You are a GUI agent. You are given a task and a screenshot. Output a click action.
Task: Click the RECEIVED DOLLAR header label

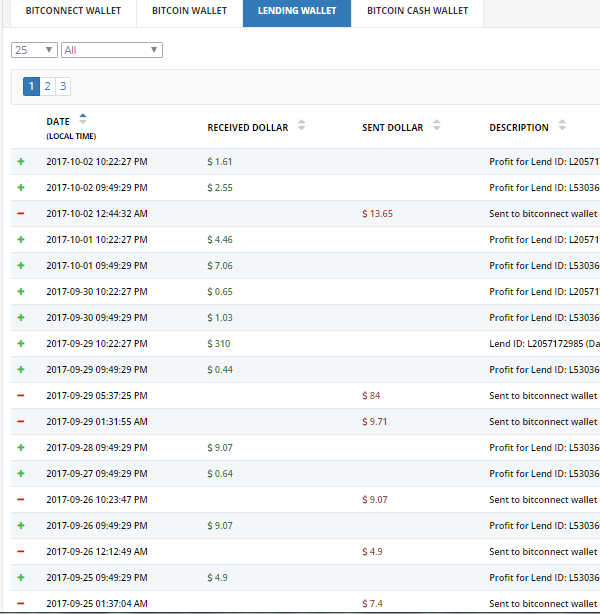click(248, 128)
